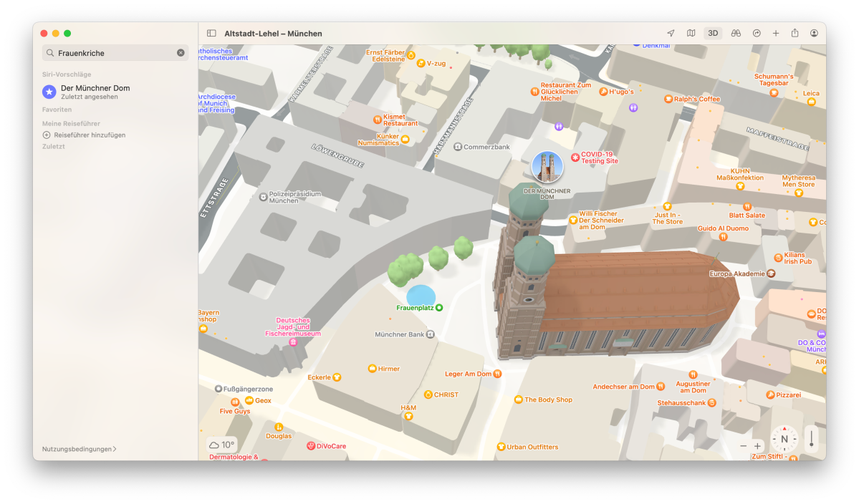
Task: Select Leger Am Dom restaurant marker
Action: 497,374
